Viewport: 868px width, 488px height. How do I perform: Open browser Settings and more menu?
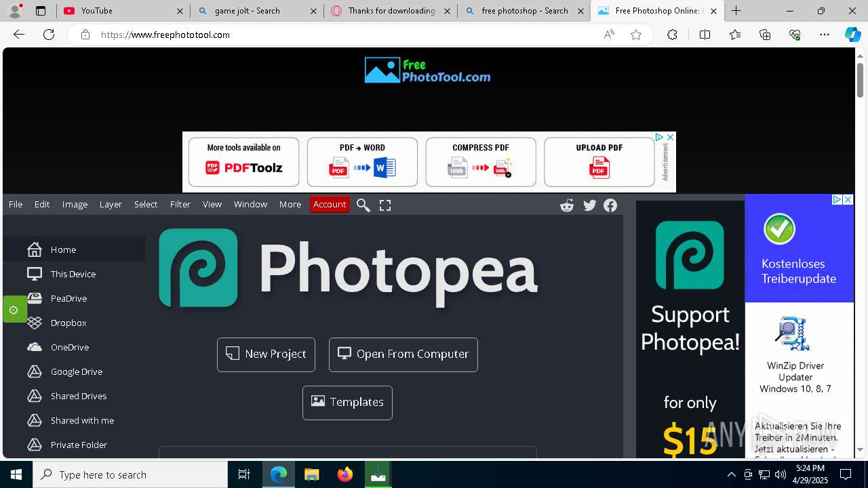point(825,35)
